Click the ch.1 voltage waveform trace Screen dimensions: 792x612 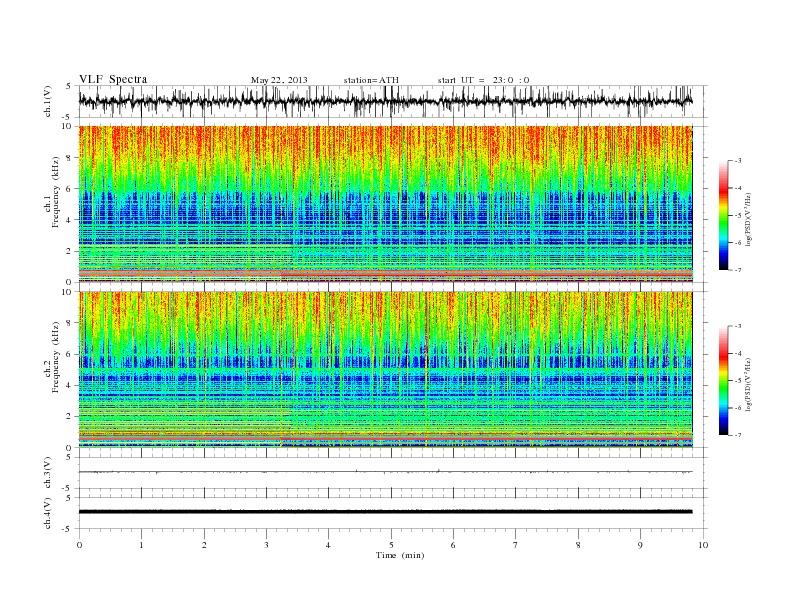click(x=385, y=101)
